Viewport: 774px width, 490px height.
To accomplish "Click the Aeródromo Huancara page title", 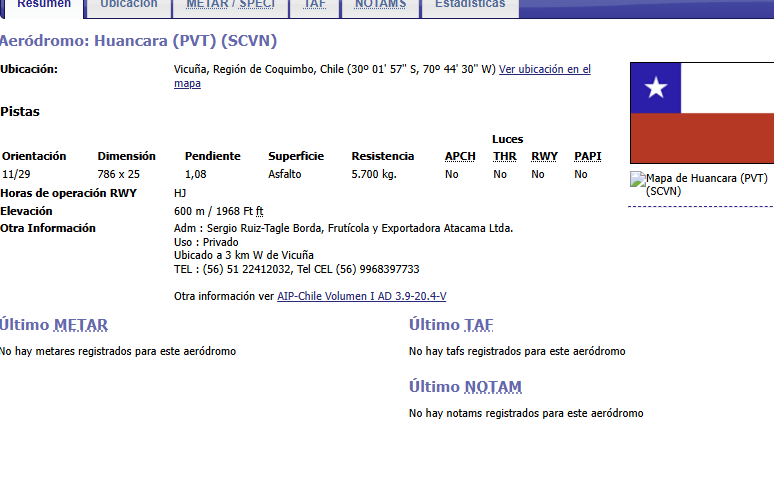I will pos(139,41).
